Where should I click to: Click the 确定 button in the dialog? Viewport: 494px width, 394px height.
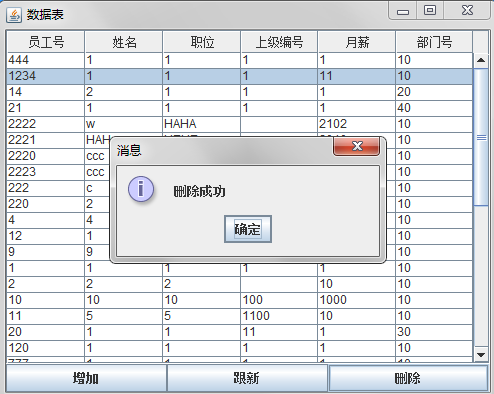coord(248,229)
